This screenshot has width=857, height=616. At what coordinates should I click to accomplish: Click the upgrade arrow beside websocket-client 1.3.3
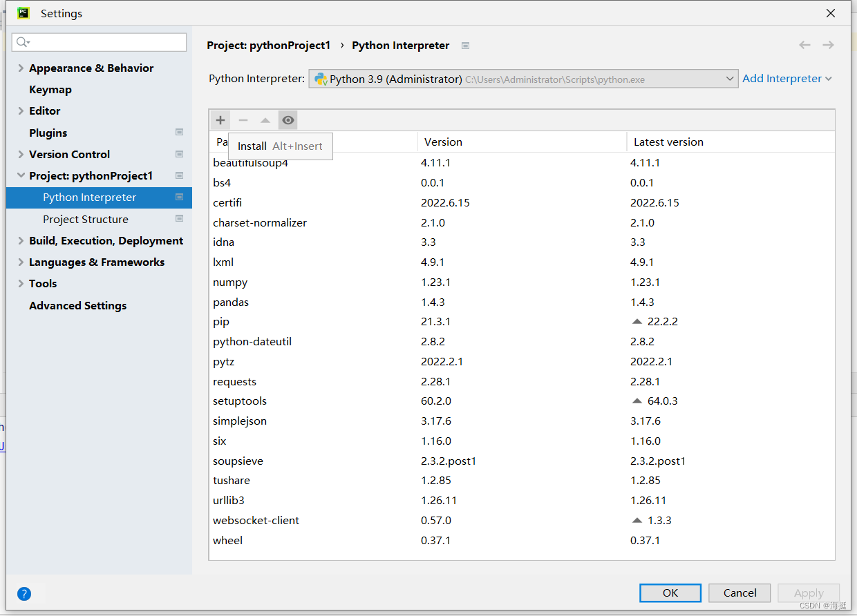[x=637, y=521]
